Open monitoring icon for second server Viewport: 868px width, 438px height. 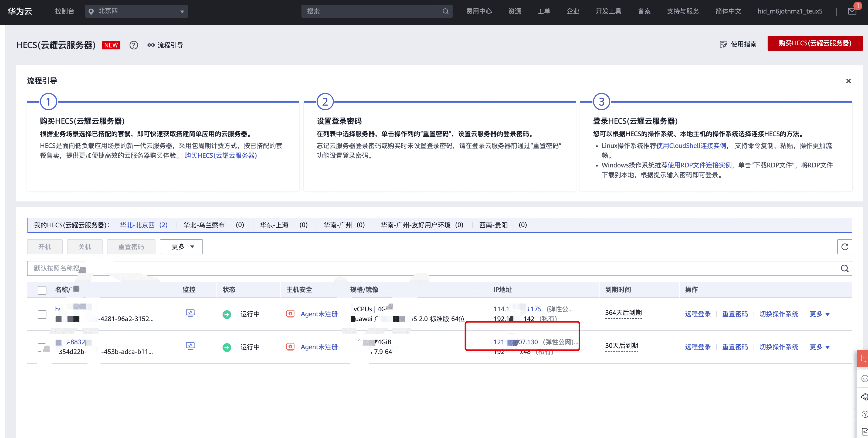[190, 346]
